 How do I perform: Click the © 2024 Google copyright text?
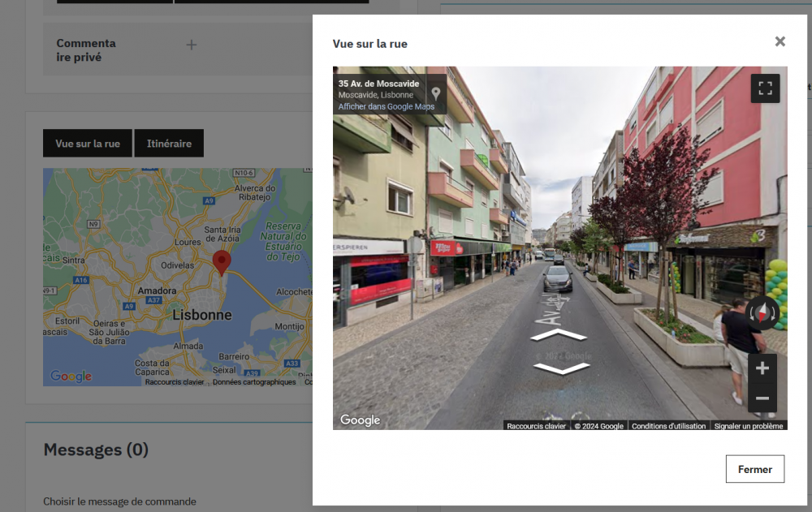598,426
